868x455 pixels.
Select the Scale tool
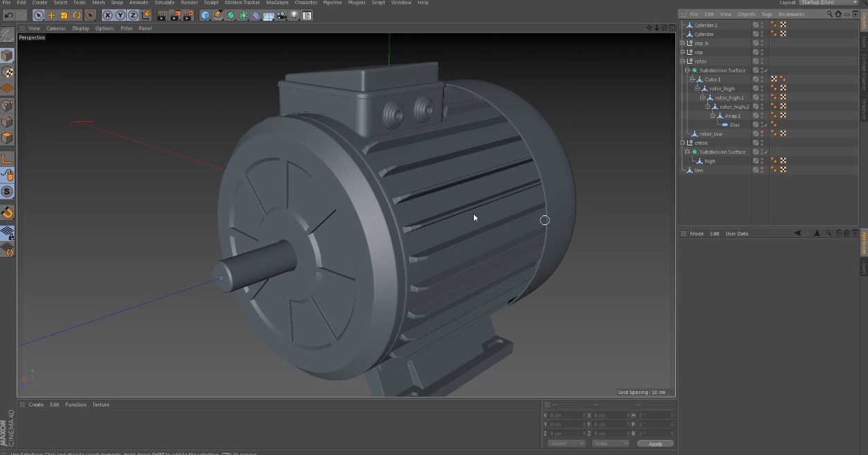(x=62, y=15)
